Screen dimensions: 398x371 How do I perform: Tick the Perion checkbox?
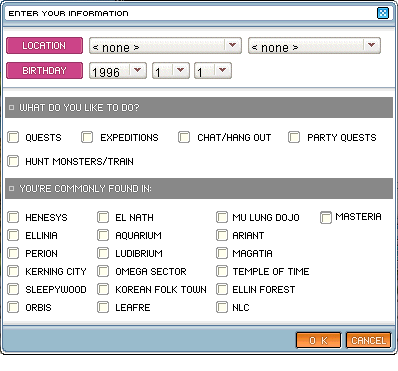click(x=13, y=253)
